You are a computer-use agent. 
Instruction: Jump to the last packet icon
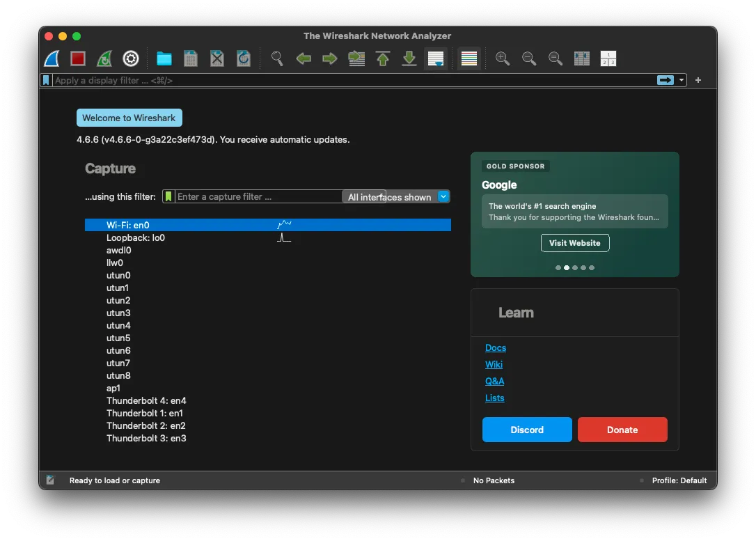click(x=409, y=58)
